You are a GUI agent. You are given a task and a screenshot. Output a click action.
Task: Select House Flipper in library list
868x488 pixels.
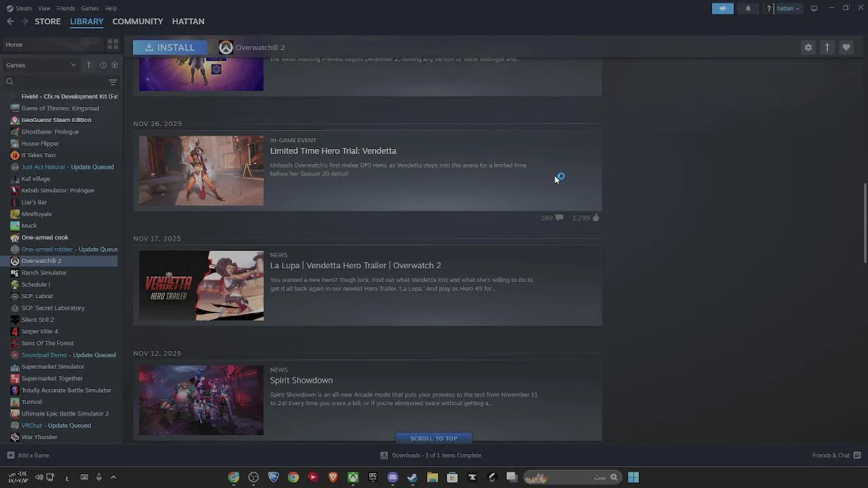tap(40, 144)
